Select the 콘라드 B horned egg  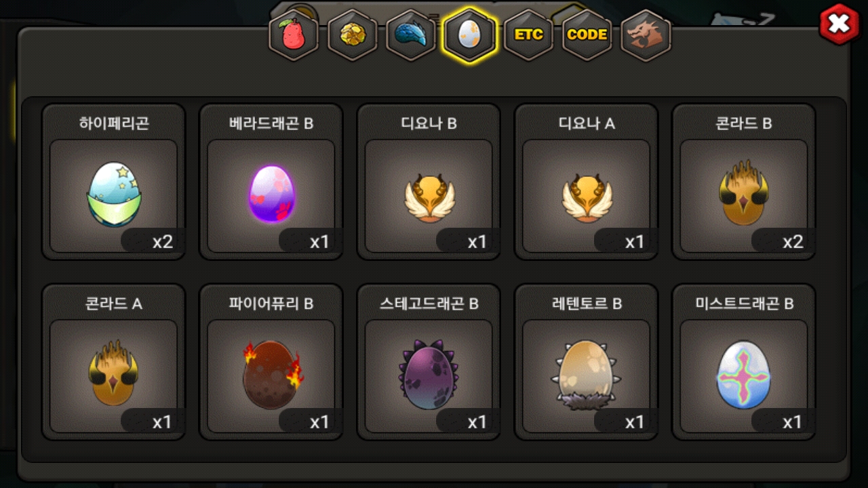click(x=743, y=193)
